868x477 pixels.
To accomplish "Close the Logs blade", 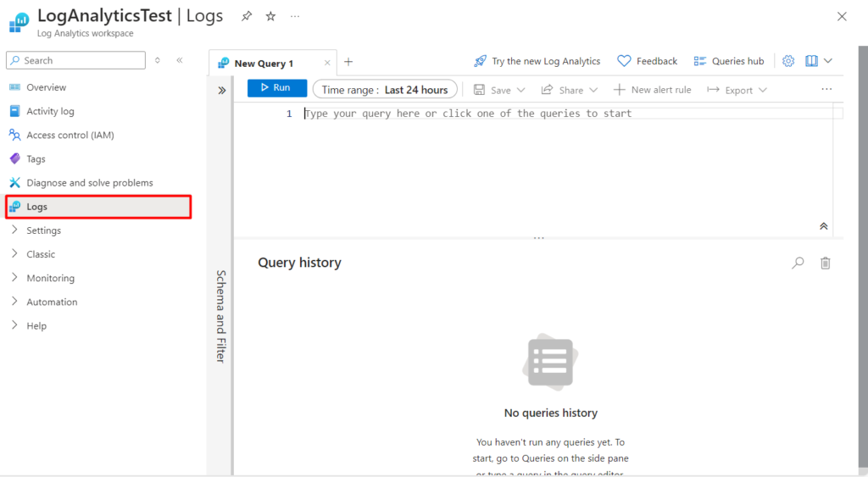I will click(x=842, y=17).
